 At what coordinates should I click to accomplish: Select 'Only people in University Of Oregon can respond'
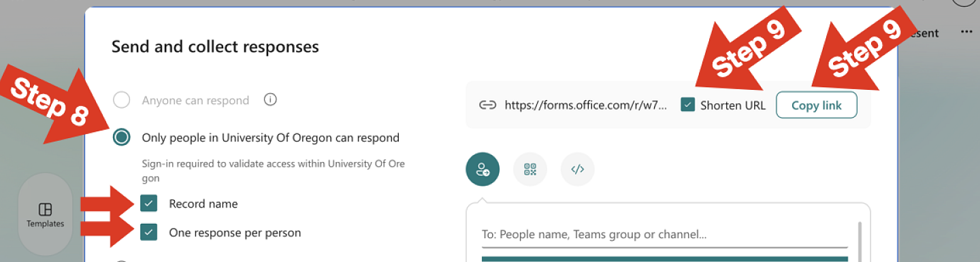122,137
